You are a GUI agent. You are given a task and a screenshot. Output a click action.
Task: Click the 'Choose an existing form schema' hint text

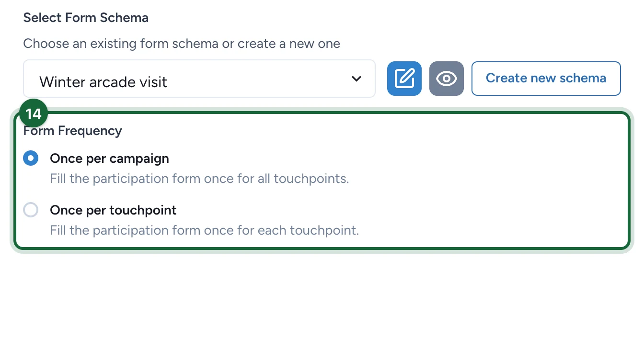click(182, 44)
